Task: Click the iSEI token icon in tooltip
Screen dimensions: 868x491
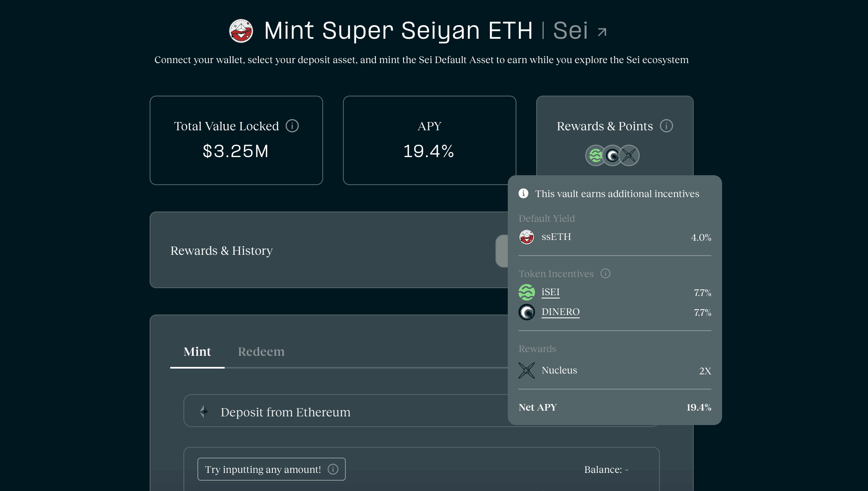Action: [x=527, y=292]
